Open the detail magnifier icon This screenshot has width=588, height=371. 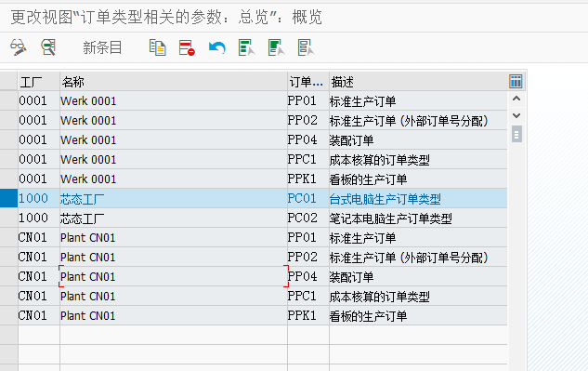(x=48, y=47)
